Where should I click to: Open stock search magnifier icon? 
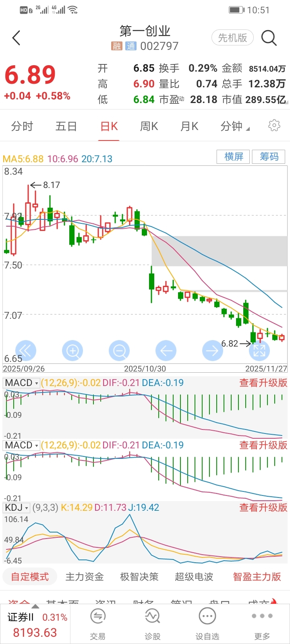(269, 38)
